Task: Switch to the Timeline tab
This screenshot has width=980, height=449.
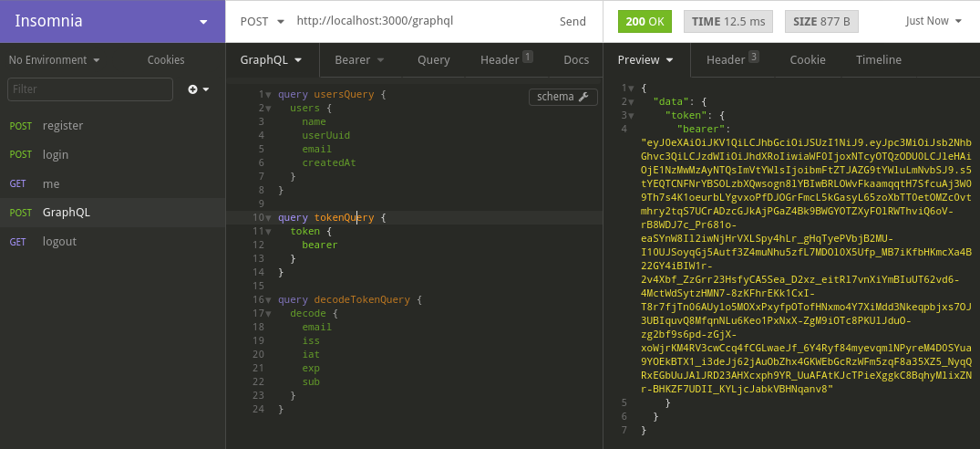Action: (879, 60)
